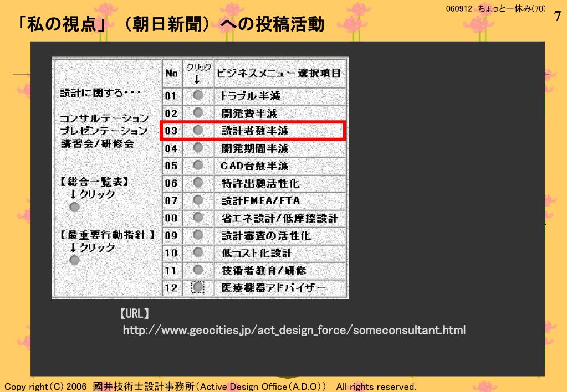Click the クリック column header with arrow
Image resolution: width=567 pixels, height=392 pixels.
click(198, 73)
